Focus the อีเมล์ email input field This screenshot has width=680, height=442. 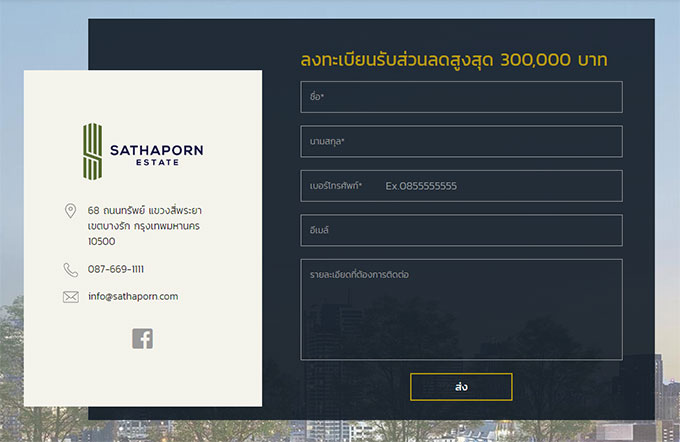(461, 230)
